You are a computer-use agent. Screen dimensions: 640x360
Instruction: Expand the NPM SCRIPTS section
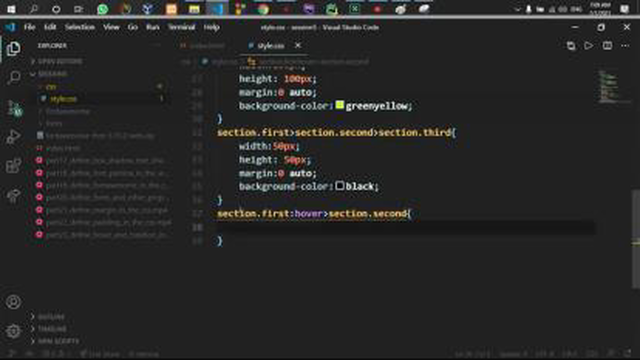coord(58,341)
